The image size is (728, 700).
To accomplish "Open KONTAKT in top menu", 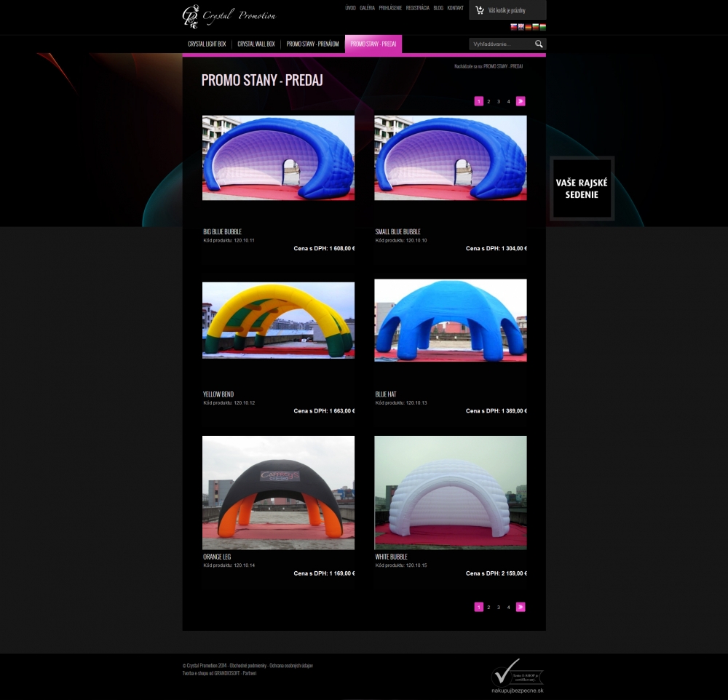I will coord(456,8).
